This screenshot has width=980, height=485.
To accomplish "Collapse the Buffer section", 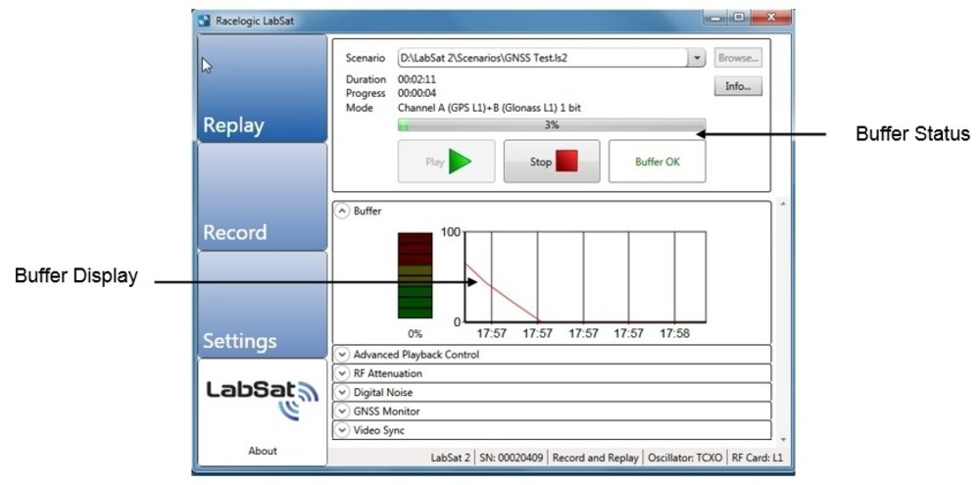I will (x=342, y=211).
